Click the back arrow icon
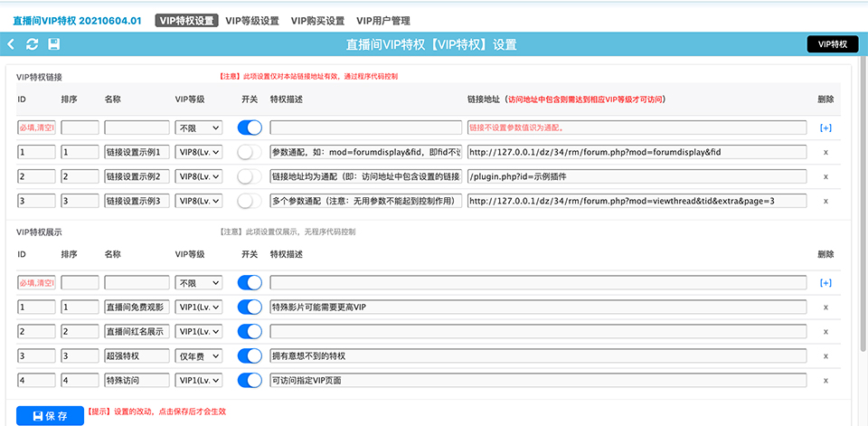 [11, 44]
